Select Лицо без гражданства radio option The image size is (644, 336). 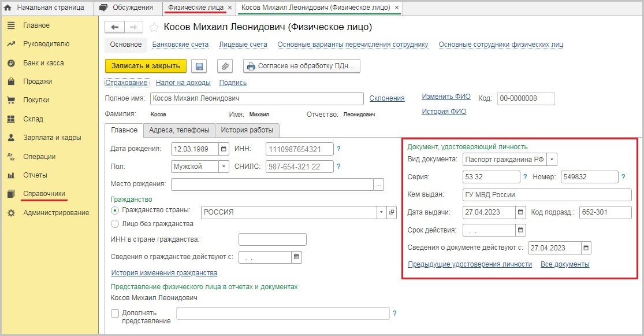click(x=114, y=224)
